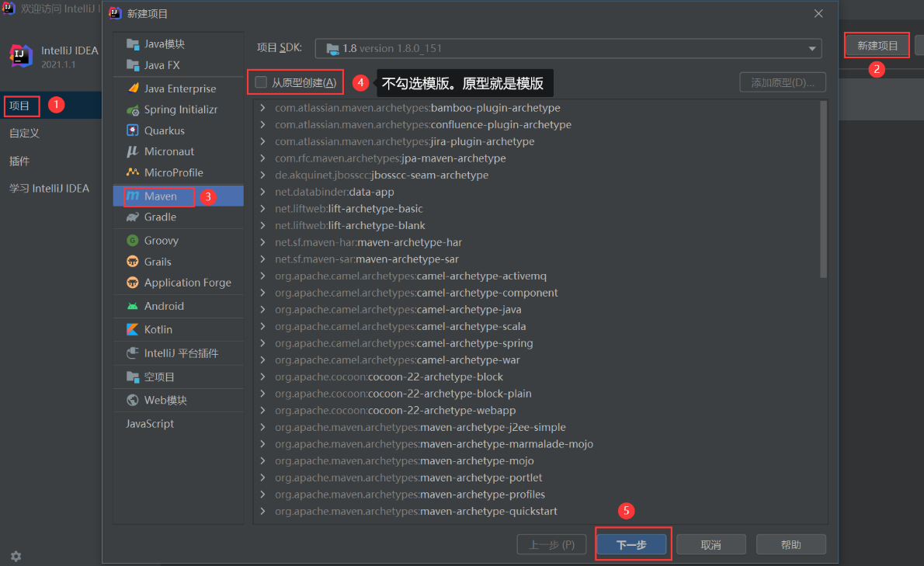Click the 空项目 folder icon
The width and height of the screenshot is (924, 566).
(133, 377)
